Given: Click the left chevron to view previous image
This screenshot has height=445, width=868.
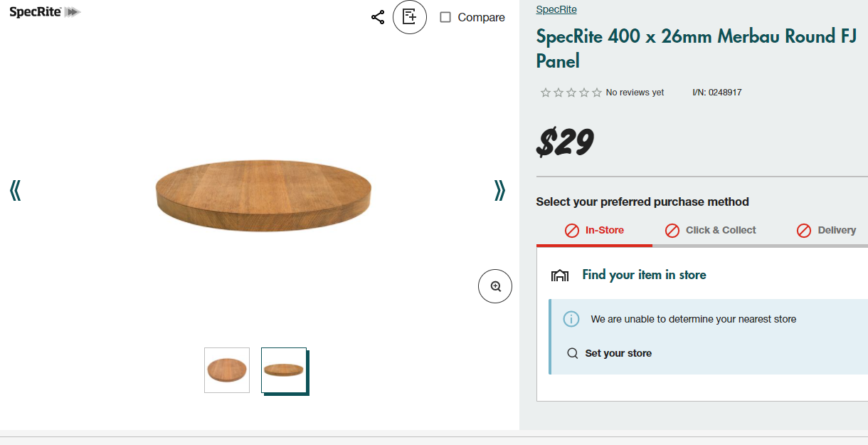Looking at the screenshot, I should click(x=15, y=190).
